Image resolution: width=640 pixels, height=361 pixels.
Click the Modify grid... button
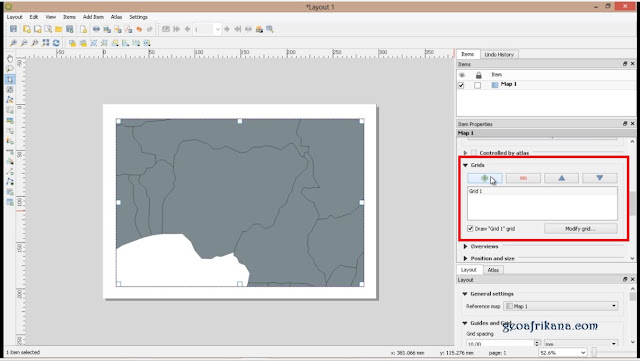[580, 229]
